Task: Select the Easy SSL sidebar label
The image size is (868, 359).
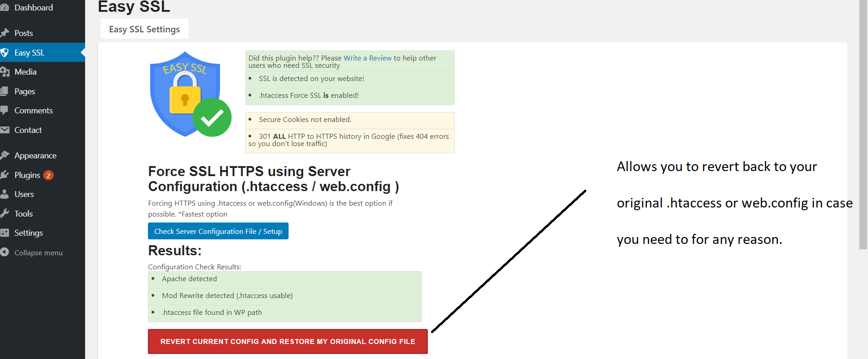Action: [30, 53]
